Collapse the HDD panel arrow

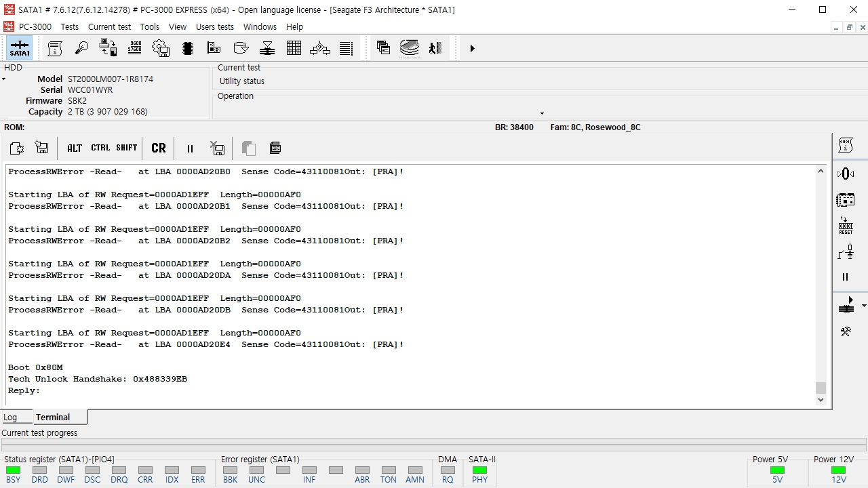pos(3,79)
